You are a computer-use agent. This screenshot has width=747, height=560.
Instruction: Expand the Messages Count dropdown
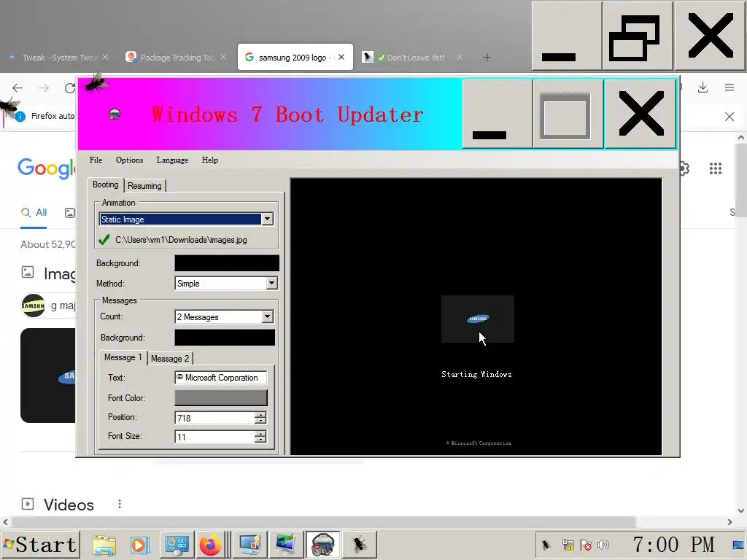267,316
